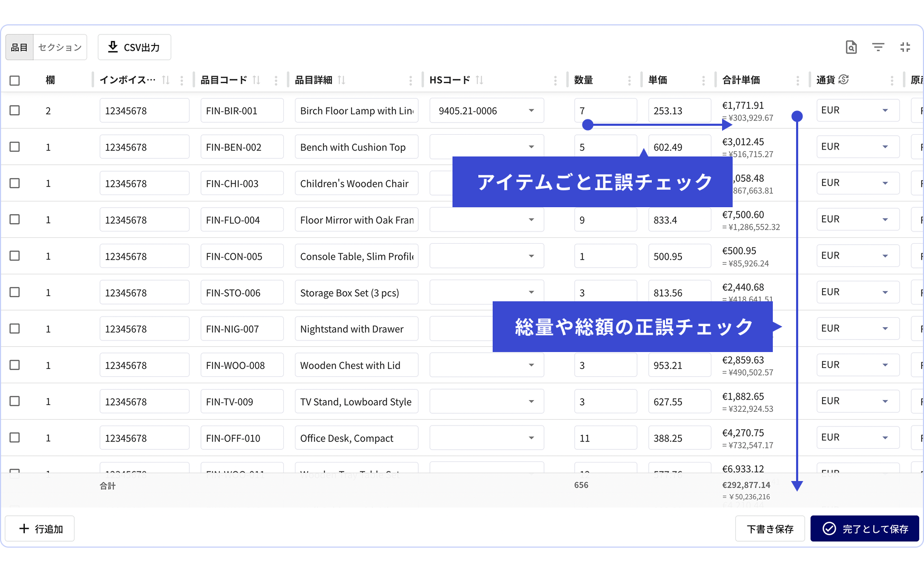Viewport: 924px width, 573px height.
Task: Check the row checkbox for FIN-BIR-001
Action: (15, 110)
